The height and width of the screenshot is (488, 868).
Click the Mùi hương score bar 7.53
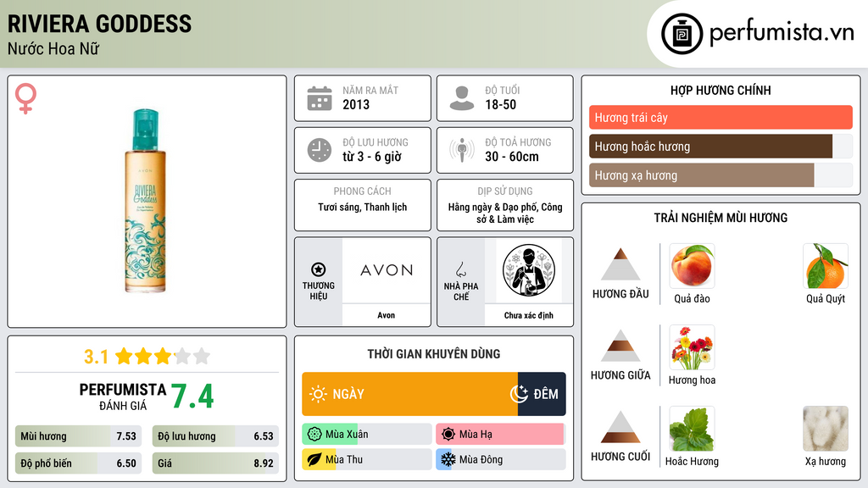point(78,436)
